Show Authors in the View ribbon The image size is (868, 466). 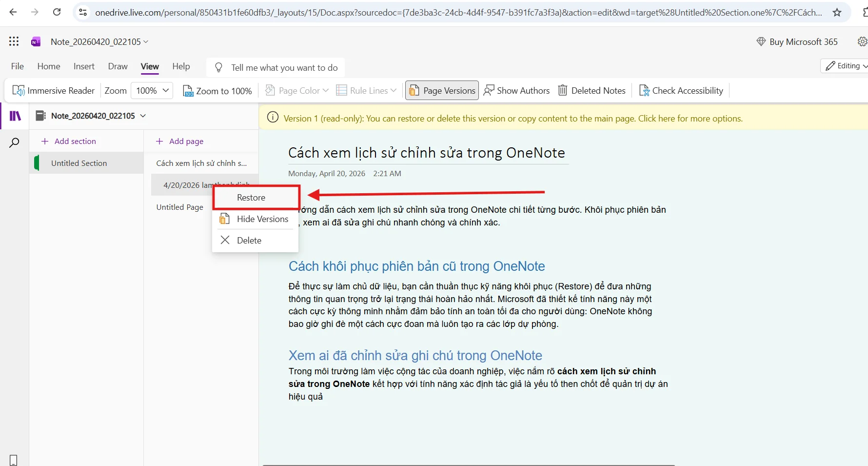(x=516, y=90)
